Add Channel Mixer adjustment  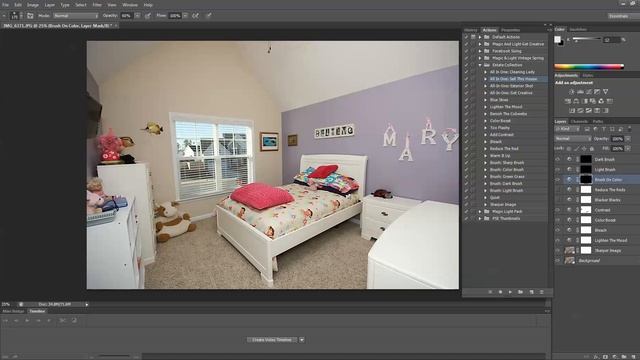(x=601, y=101)
